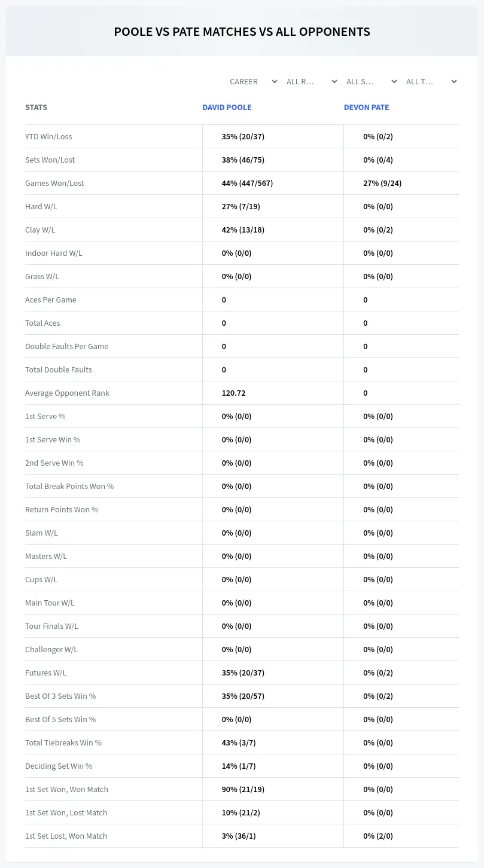
Task: Click the Futures W/L row label
Action: click(x=45, y=673)
